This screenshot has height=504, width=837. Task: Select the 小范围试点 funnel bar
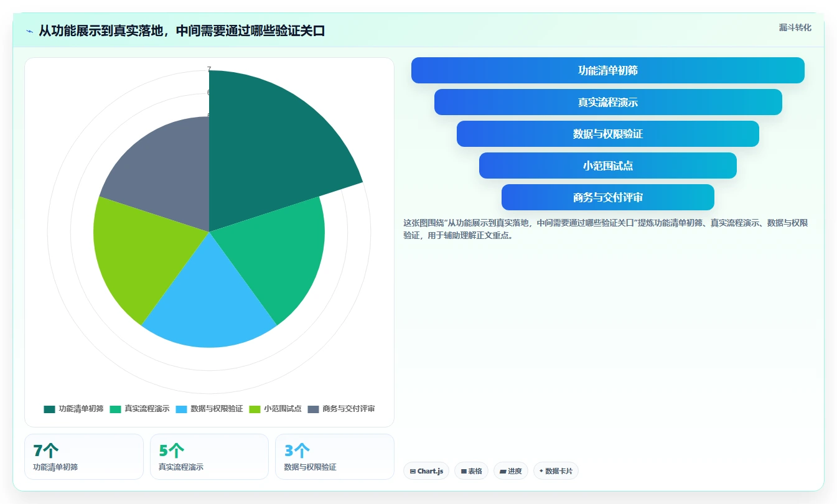(x=608, y=166)
